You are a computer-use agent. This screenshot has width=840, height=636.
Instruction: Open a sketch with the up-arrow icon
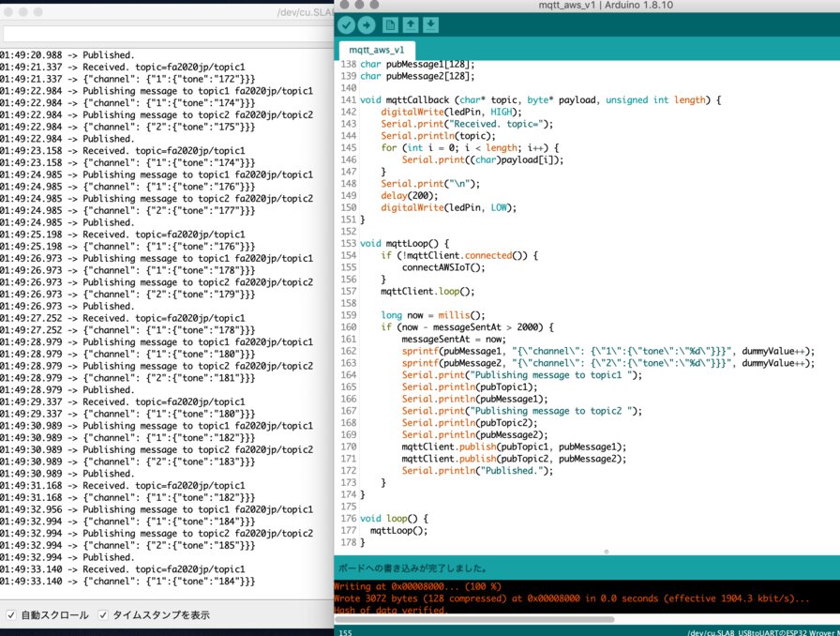pyautogui.click(x=411, y=24)
